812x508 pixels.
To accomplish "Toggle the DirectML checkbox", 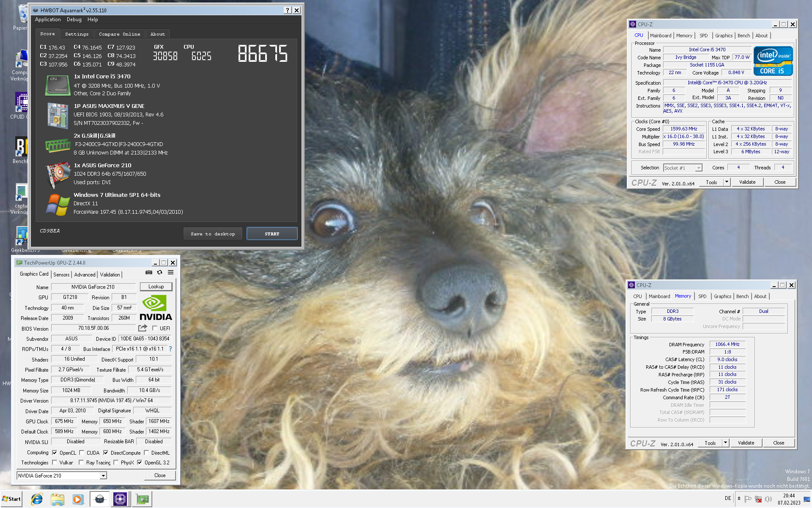I will coord(146,453).
